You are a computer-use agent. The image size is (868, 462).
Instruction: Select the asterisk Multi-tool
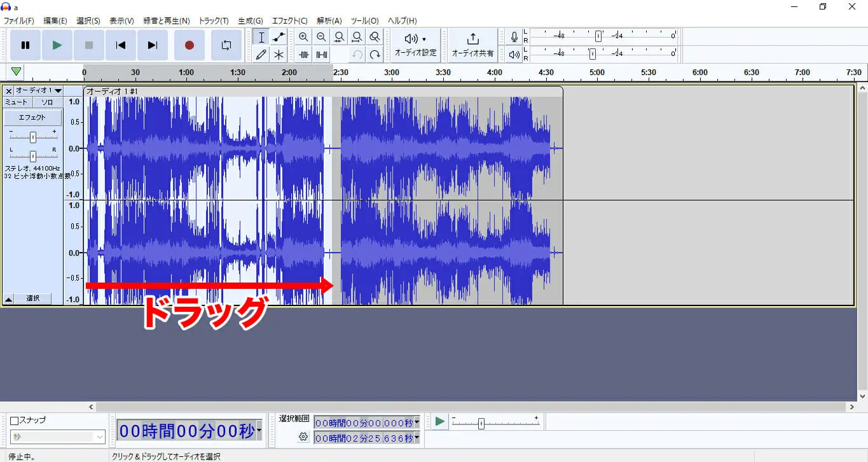[x=279, y=55]
